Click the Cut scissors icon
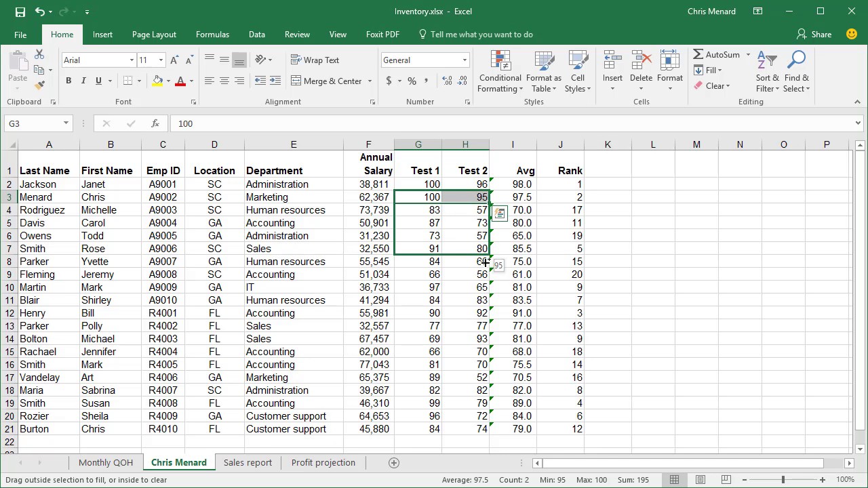Image resolution: width=868 pixels, height=488 pixels. tap(39, 54)
